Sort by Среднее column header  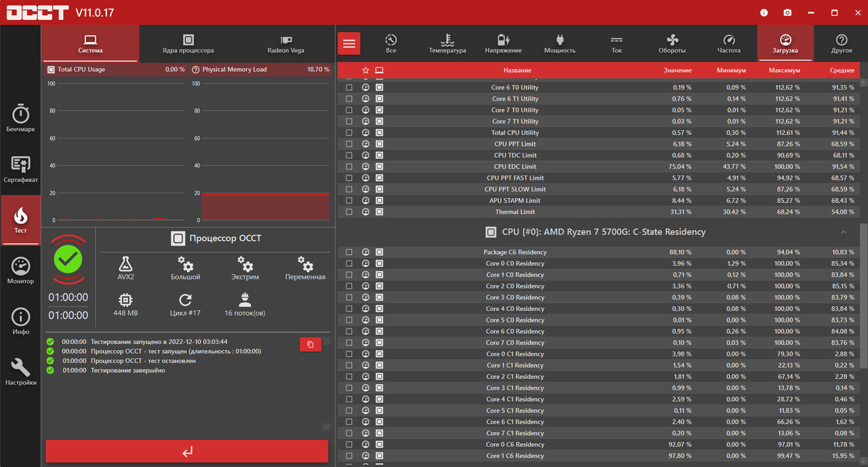coord(842,70)
